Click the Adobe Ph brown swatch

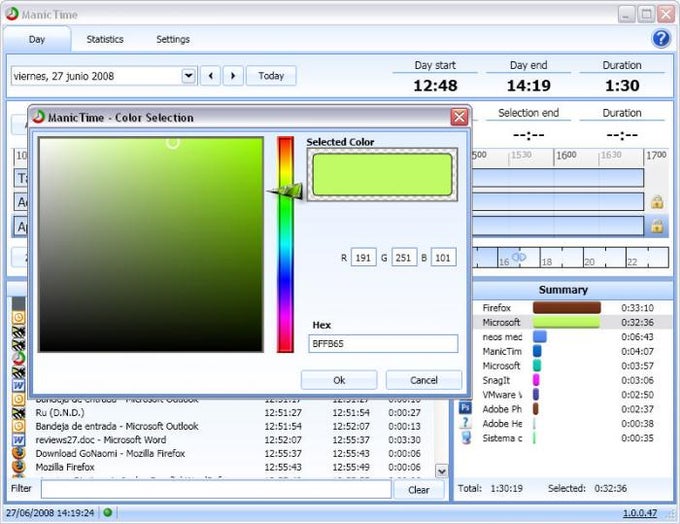(536, 409)
